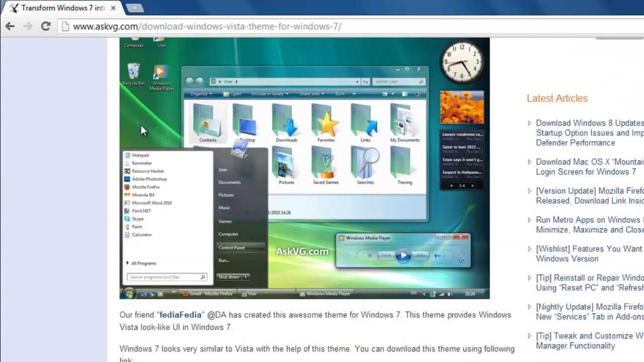Select the Transform Windows 7 tab
Screen dimensions: 644x362
point(63,8)
